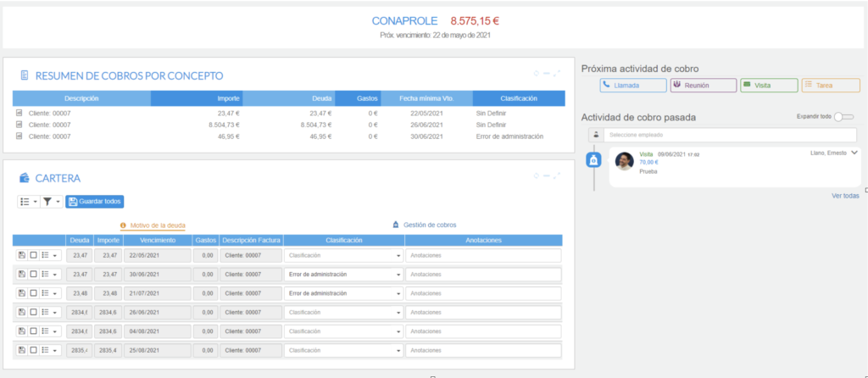The image size is (868, 378).
Task: Refresh the Resumen de cobros por concepto panel
Action: [x=536, y=73]
